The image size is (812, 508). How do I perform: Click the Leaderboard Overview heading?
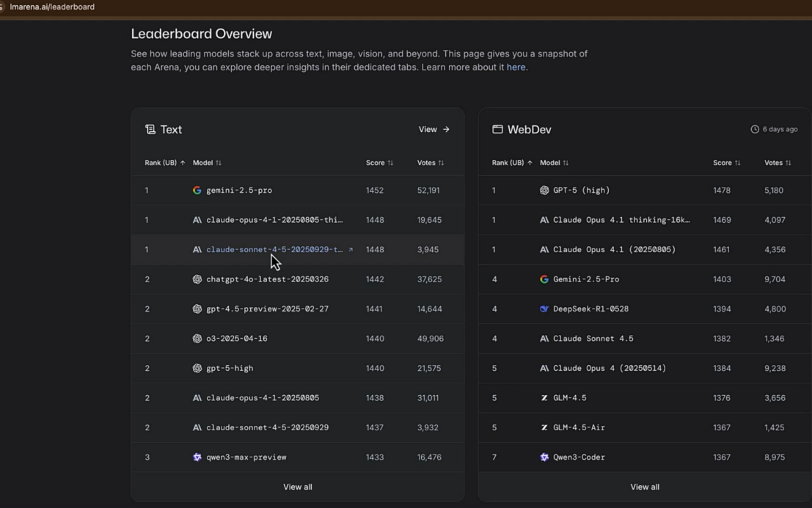point(202,34)
